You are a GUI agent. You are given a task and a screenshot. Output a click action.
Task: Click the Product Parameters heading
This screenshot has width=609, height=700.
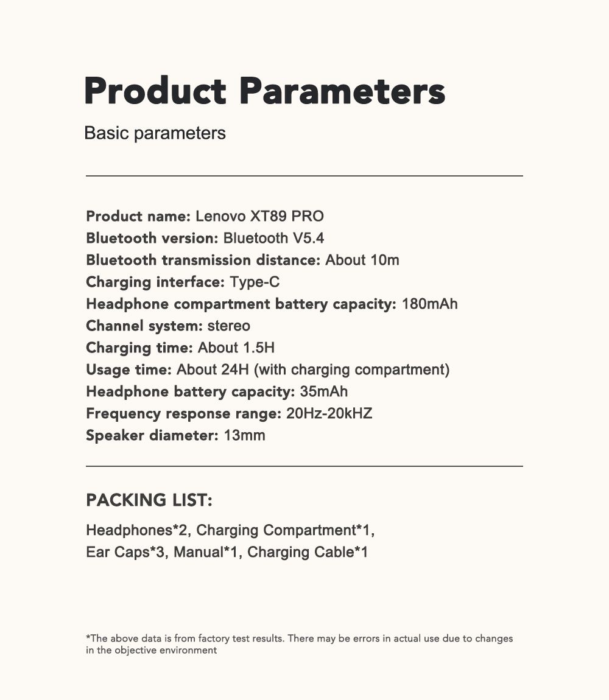[x=264, y=91]
